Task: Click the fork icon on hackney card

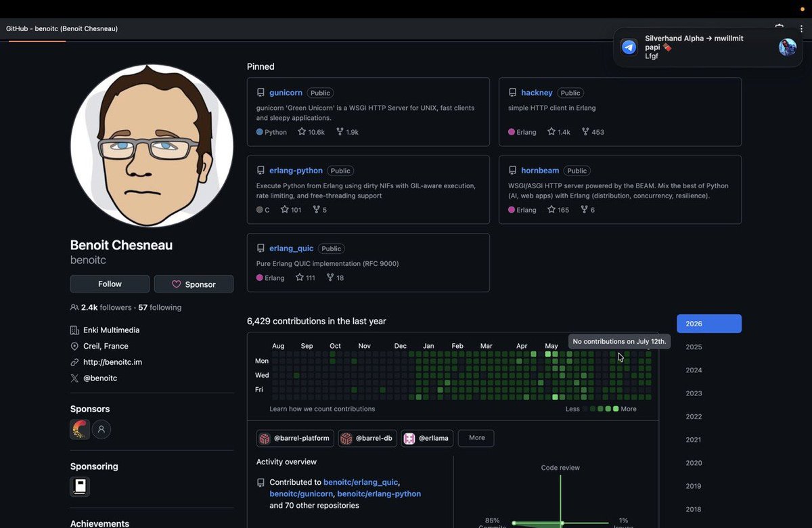Action: click(x=585, y=132)
